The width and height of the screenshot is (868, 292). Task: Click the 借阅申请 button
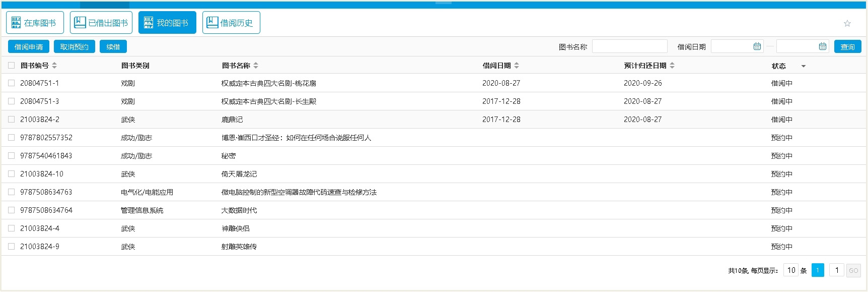[x=29, y=46]
